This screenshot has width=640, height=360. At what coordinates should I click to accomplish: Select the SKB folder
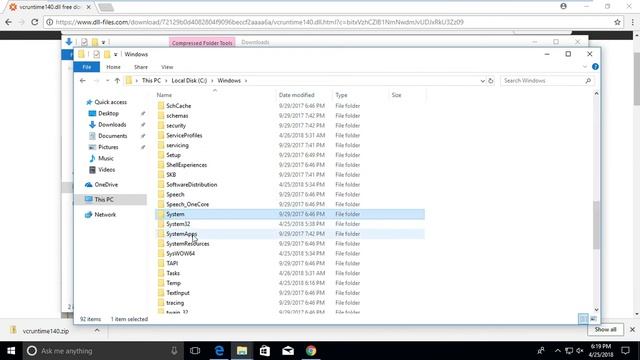(x=171, y=175)
